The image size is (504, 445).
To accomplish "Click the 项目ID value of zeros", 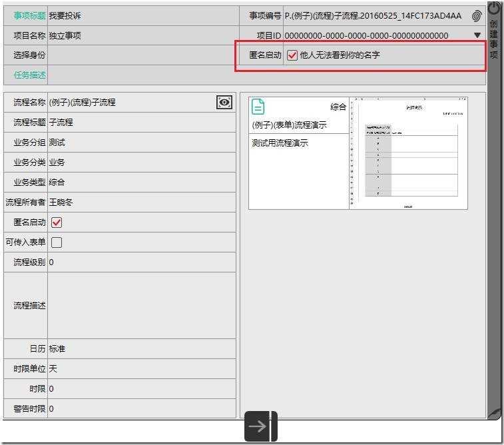I will pyautogui.click(x=366, y=36).
